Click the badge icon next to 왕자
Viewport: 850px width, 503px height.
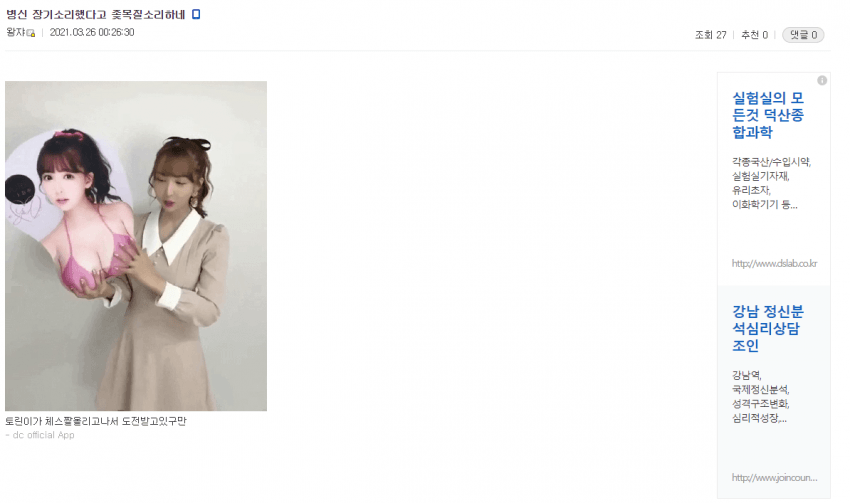tap(31, 33)
